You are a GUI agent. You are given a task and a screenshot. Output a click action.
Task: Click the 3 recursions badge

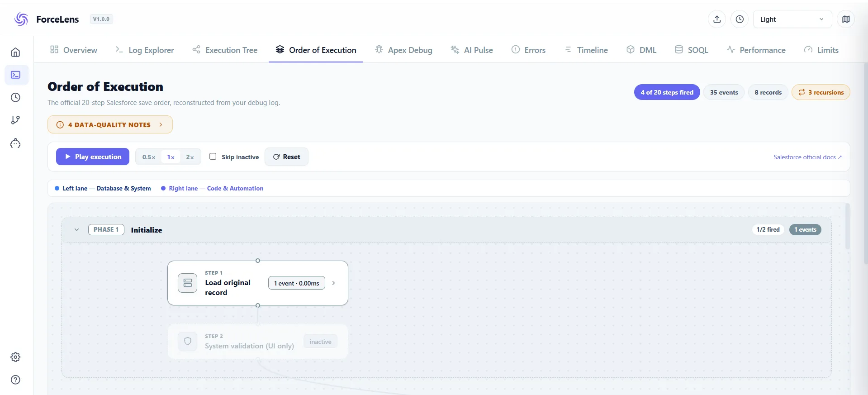[x=821, y=92]
